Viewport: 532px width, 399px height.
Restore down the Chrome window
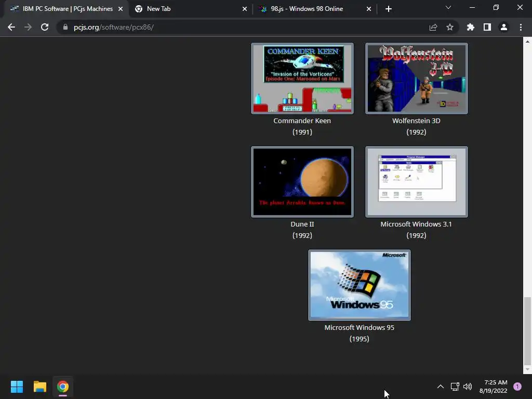(496, 7)
